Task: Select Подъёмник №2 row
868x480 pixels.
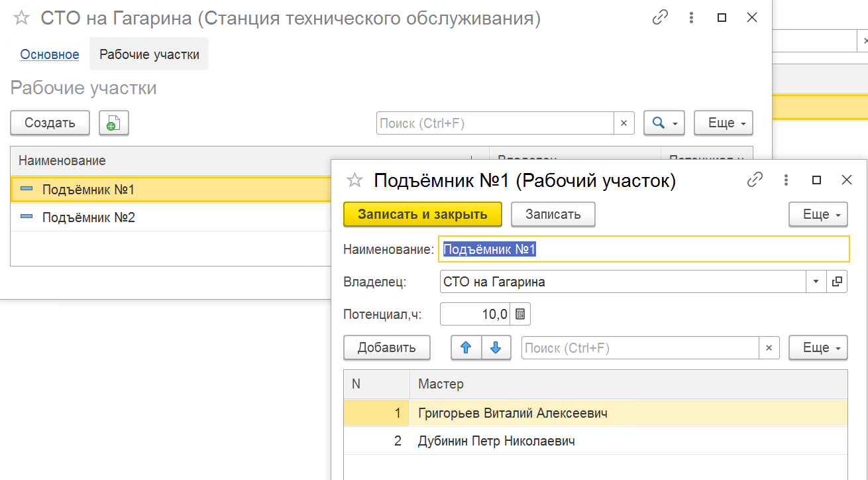Action: [x=171, y=217]
